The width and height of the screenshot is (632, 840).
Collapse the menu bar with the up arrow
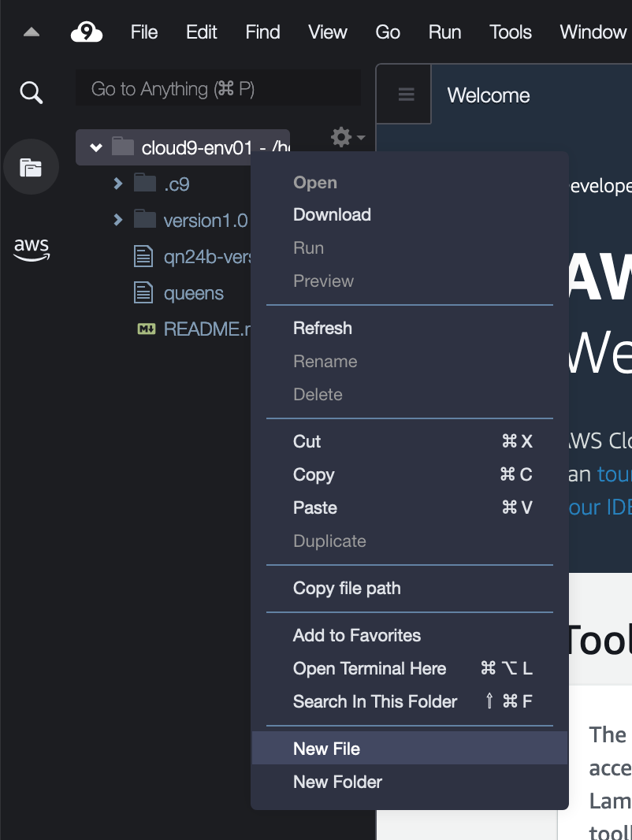pos(32,32)
